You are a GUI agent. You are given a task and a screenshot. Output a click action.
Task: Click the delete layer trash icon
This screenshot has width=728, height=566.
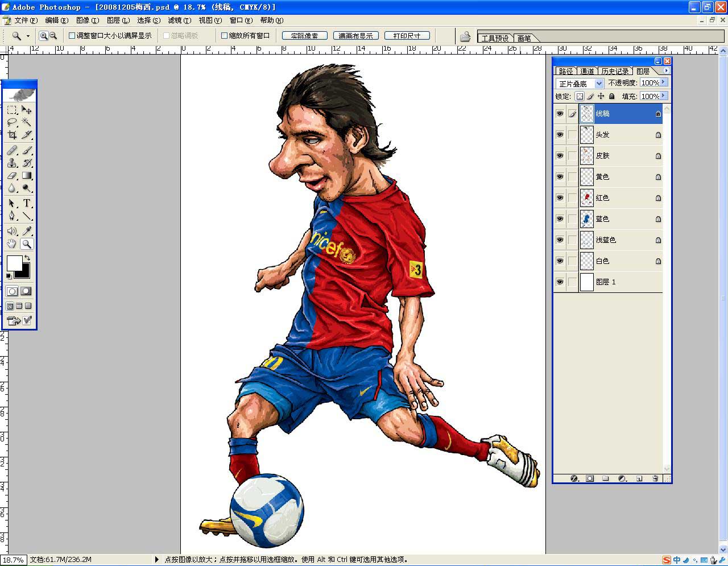coord(655,478)
